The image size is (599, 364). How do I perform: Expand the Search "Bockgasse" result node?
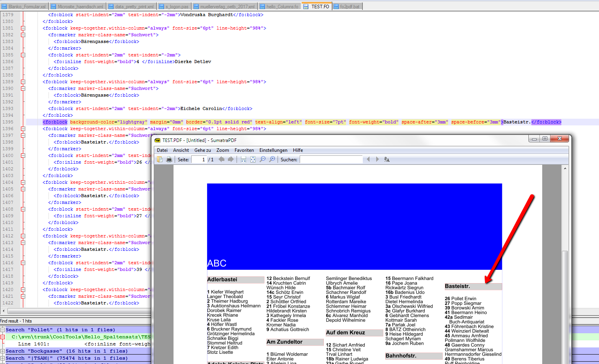point(2,351)
